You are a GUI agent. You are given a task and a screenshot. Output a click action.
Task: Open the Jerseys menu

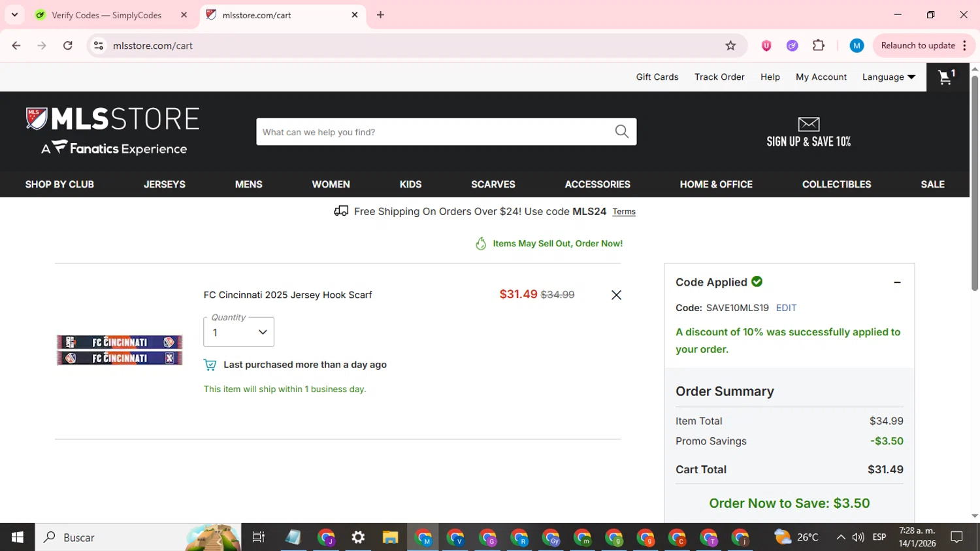pyautogui.click(x=165, y=184)
